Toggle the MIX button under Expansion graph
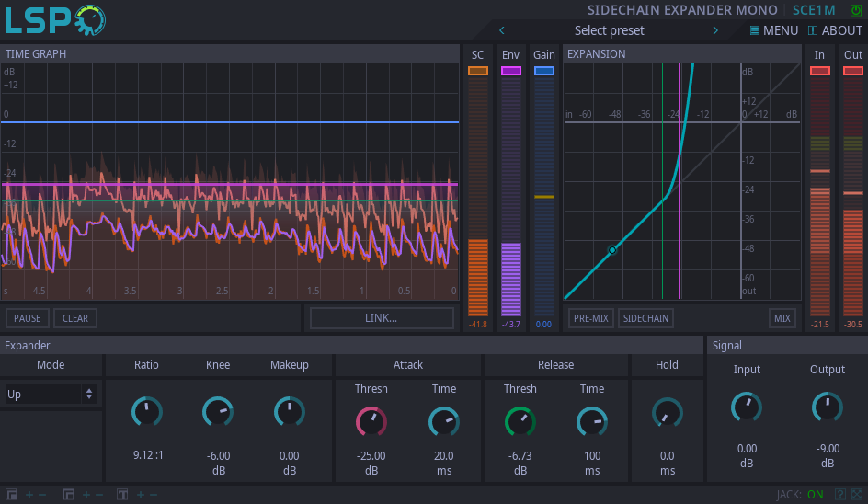Viewport: 868px width, 504px height. [x=782, y=318]
